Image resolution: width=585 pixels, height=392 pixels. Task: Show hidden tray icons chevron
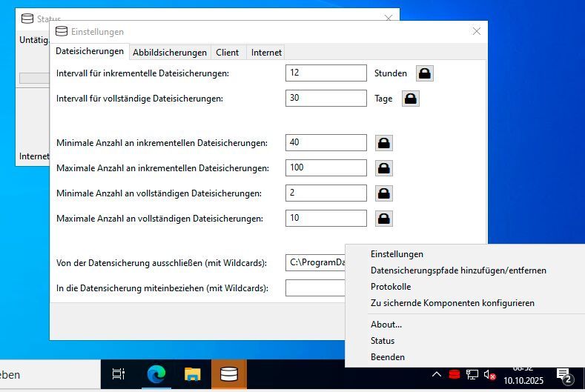(437, 374)
